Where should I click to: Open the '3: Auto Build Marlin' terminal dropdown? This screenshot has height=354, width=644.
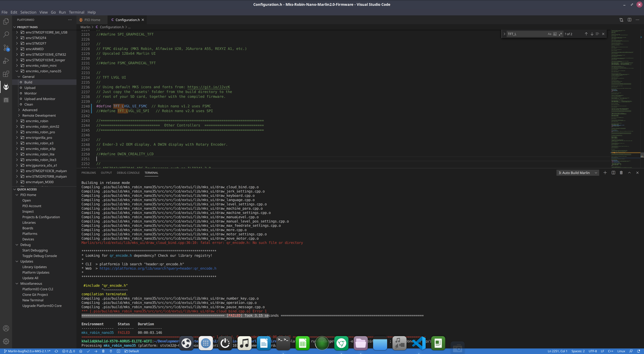click(577, 173)
